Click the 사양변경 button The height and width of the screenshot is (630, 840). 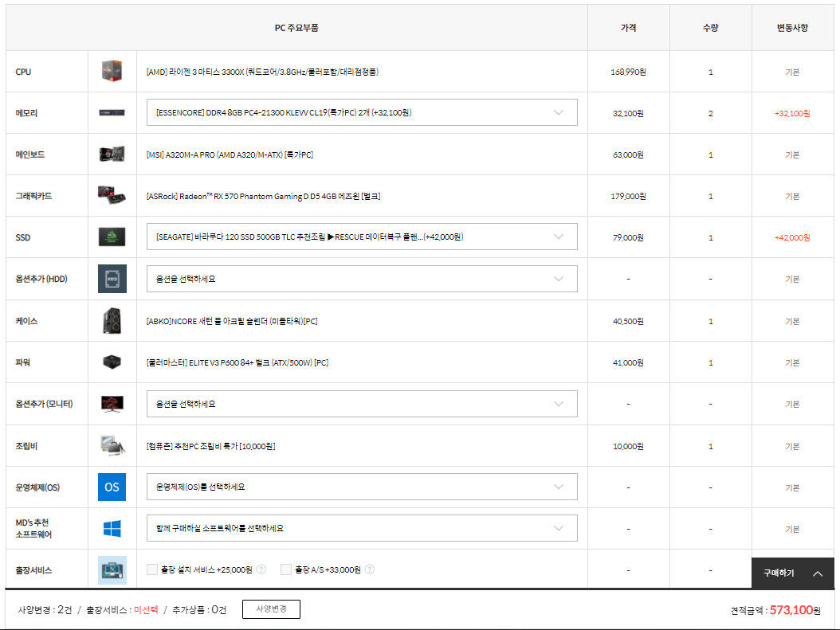(x=271, y=609)
